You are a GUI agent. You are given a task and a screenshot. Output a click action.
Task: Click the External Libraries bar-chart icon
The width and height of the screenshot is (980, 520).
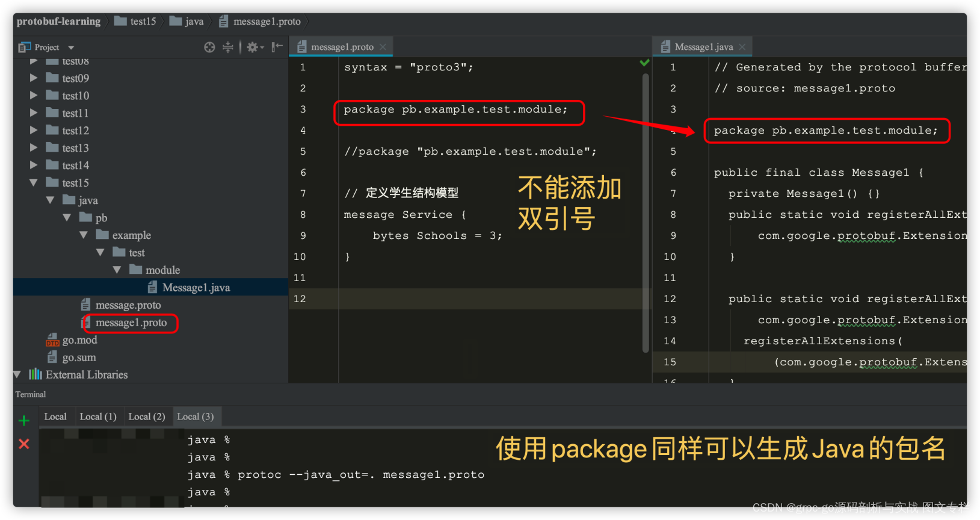[x=35, y=374]
